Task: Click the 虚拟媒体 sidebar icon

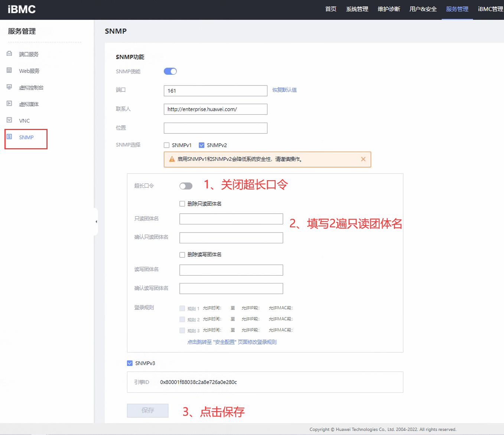Action: pos(9,104)
